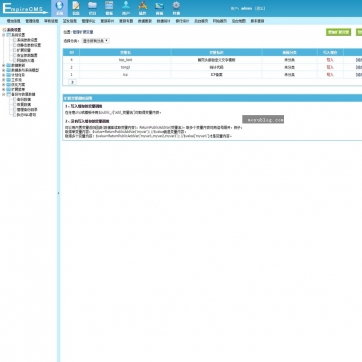The width and height of the screenshot is (362, 362).
Task: Click 写入 link in icp row
Action: pos(330,75)
